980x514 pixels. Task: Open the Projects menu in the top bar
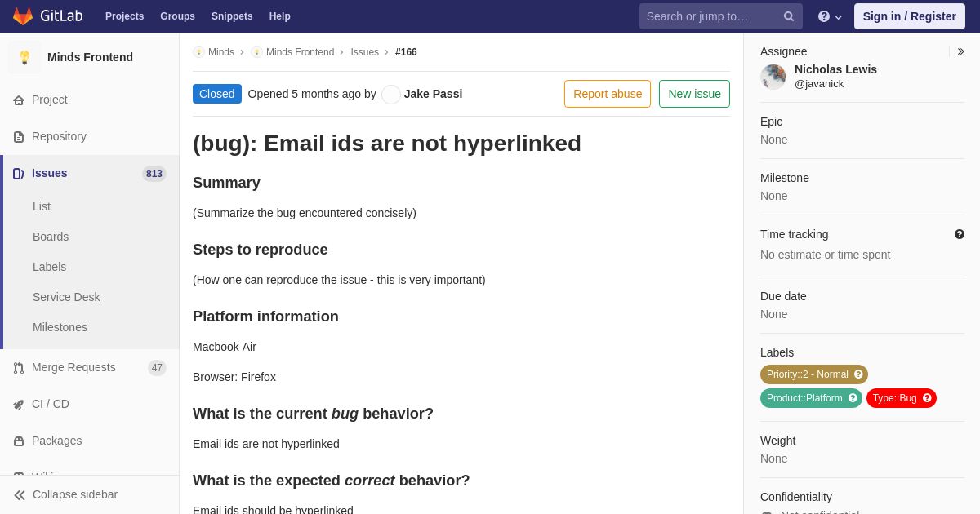click(124, 16)
